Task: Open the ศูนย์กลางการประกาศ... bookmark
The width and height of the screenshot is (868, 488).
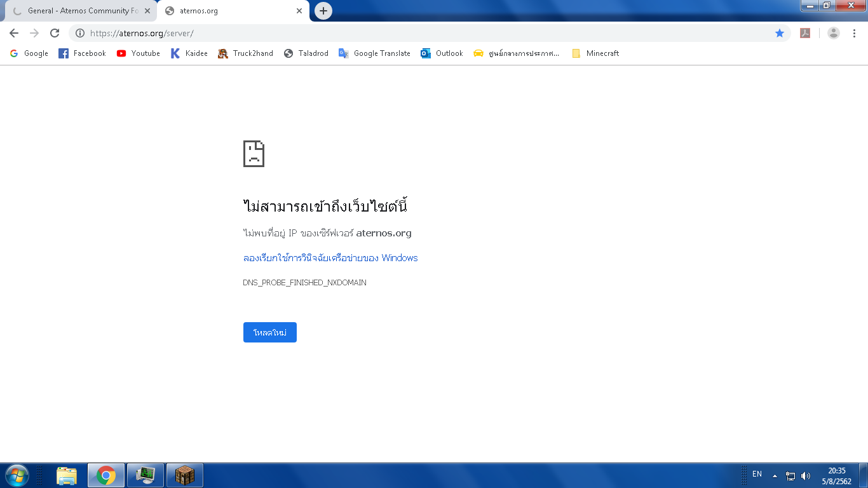Action: pos(517,53)
